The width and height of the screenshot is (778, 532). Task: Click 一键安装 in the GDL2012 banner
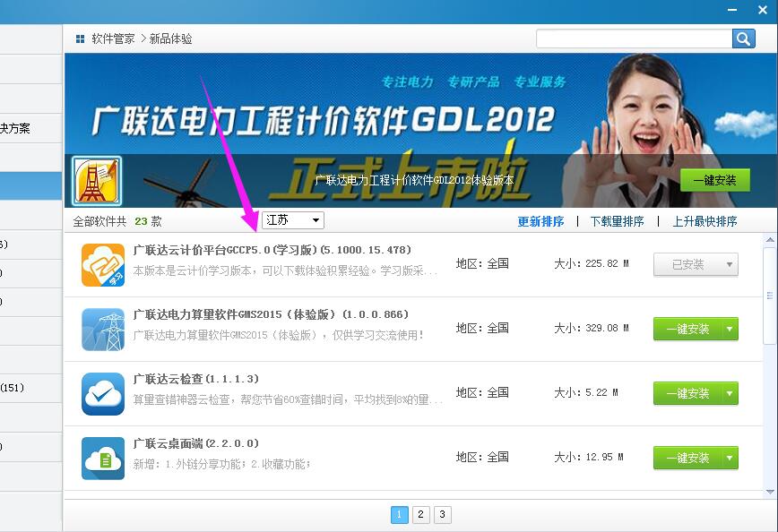[714, 180]
